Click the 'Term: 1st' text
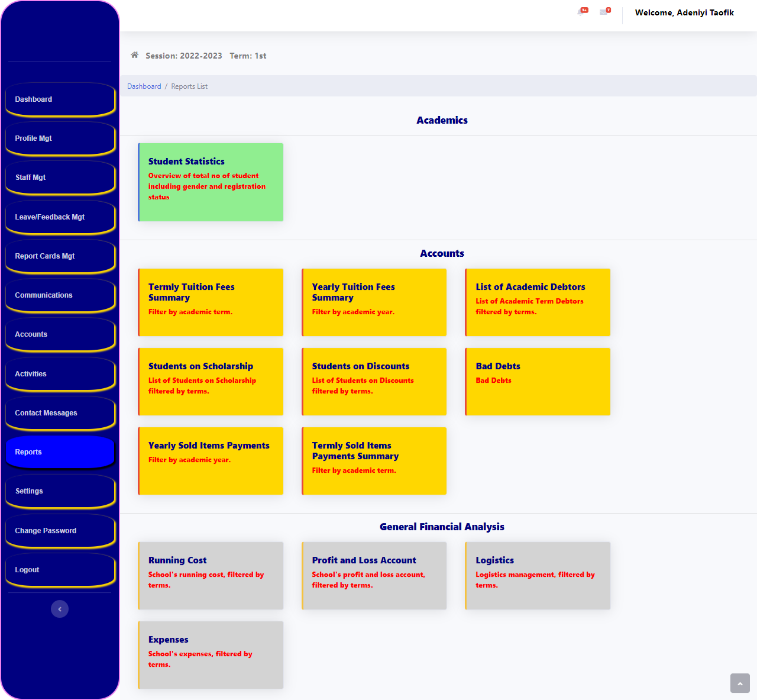The width and height of the screenshot is (757, 700). [248, 56]
